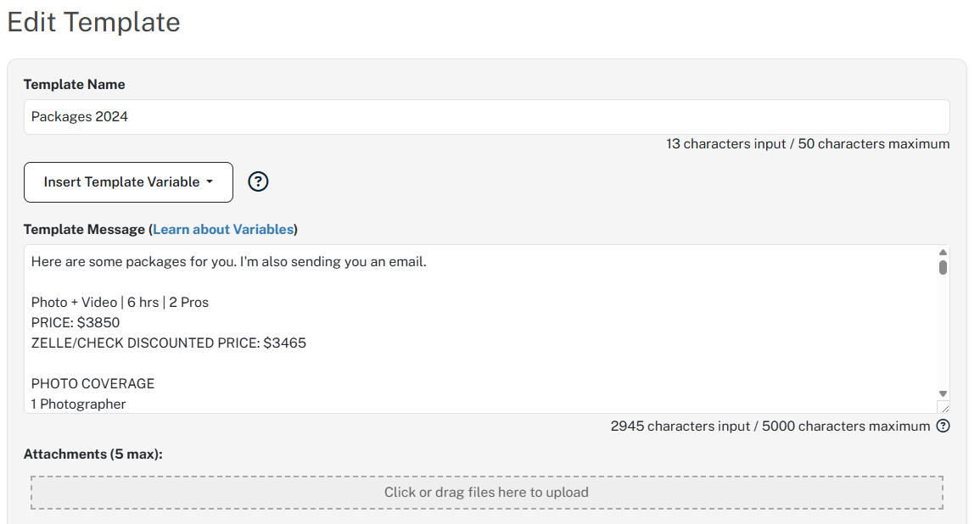
Task: Click the textarea resize grip handle
Action: (x=944, y=407)
